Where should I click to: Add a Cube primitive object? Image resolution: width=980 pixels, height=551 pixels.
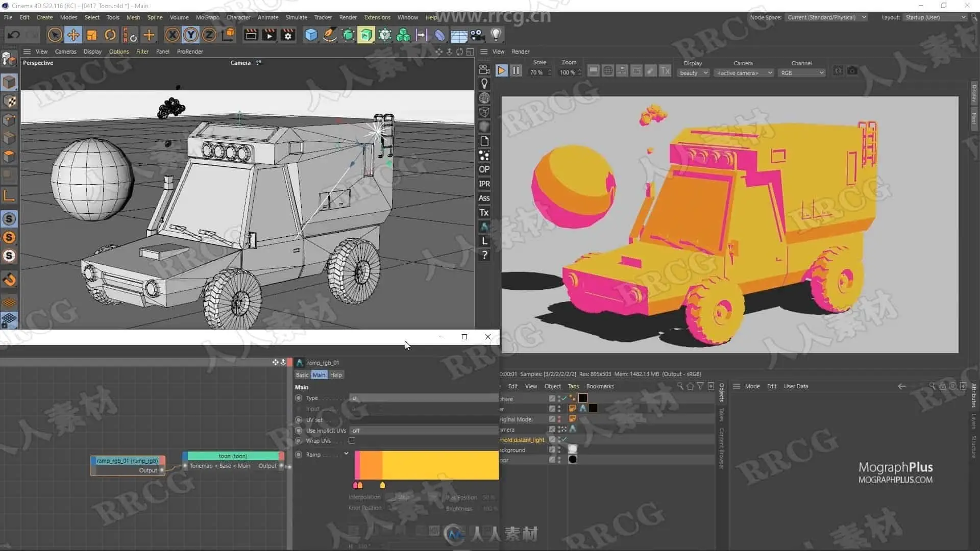tap(311, 35)
